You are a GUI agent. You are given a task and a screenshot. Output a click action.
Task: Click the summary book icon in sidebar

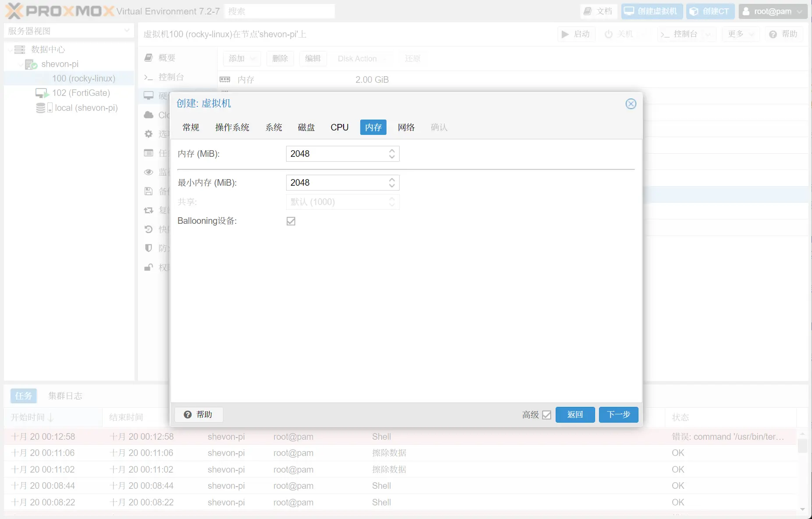149,58
